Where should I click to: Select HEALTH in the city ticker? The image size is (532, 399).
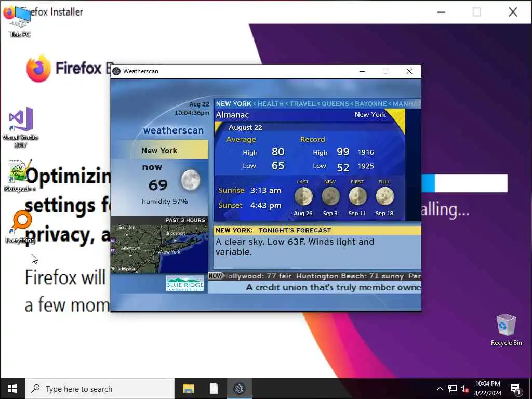270,104
